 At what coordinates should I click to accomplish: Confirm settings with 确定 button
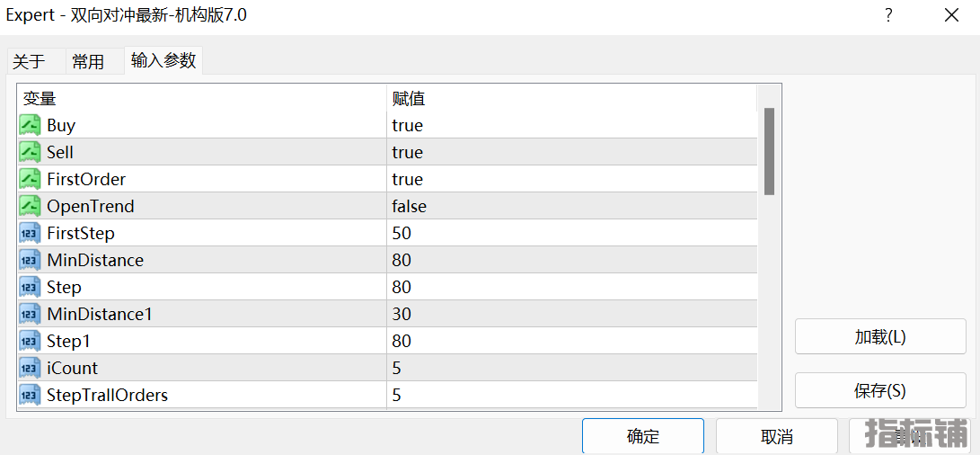click(x=643, y=435)
